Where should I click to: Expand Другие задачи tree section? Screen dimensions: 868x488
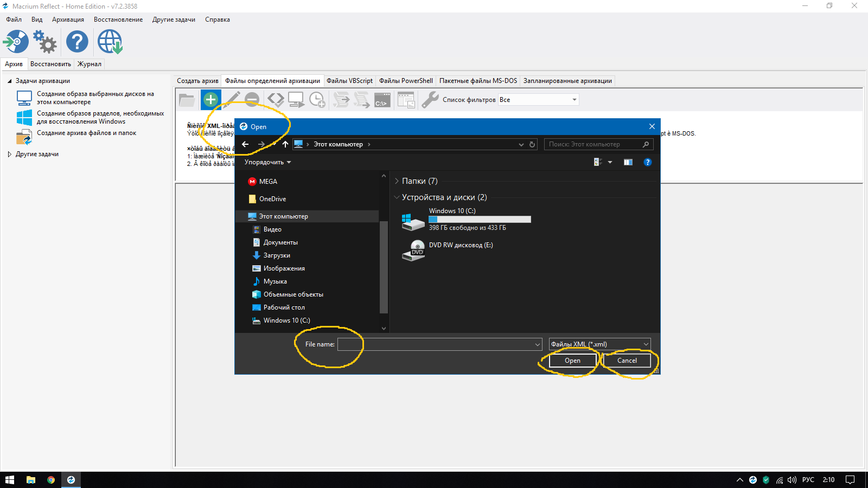(x=10, y=154)
